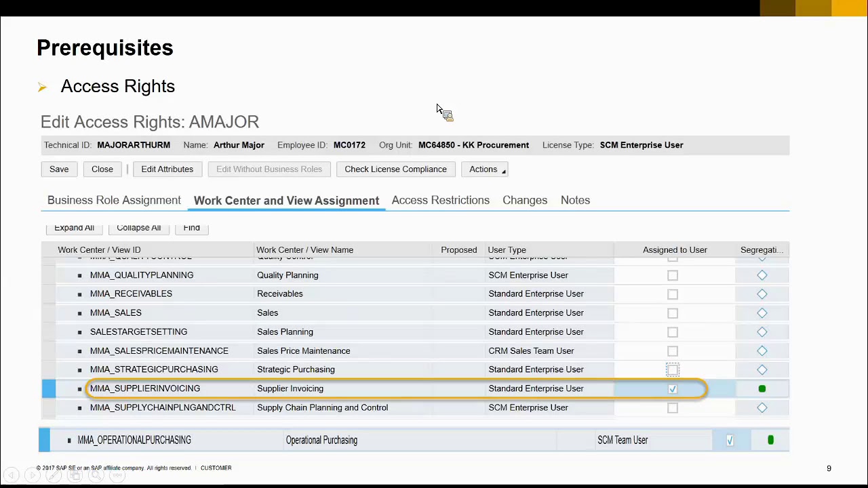Toggle Assigned to User for Receivables
868x488 pixels.
(673, 294)
